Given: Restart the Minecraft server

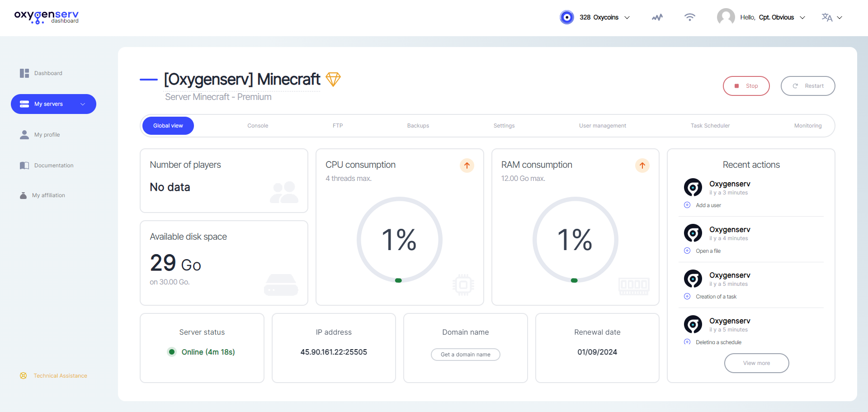Looking at the screenshot, I should (x=808, y=86).
